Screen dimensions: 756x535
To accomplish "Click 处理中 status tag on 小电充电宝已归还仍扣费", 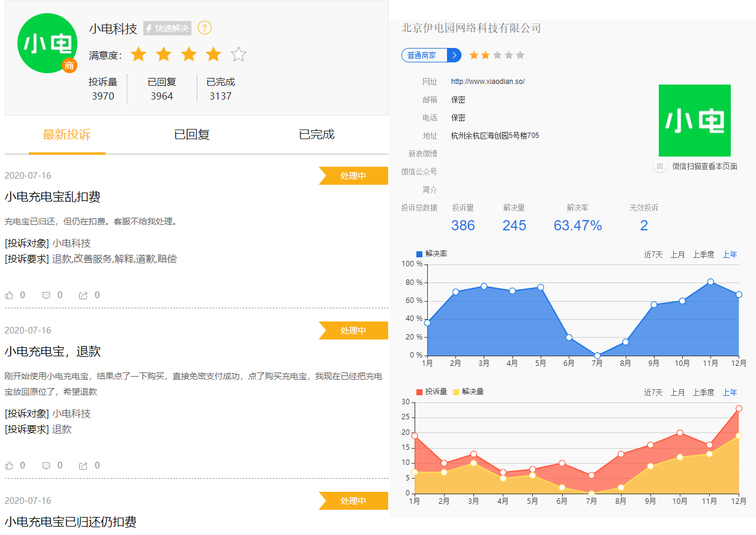I will click(x=353, y=501).
